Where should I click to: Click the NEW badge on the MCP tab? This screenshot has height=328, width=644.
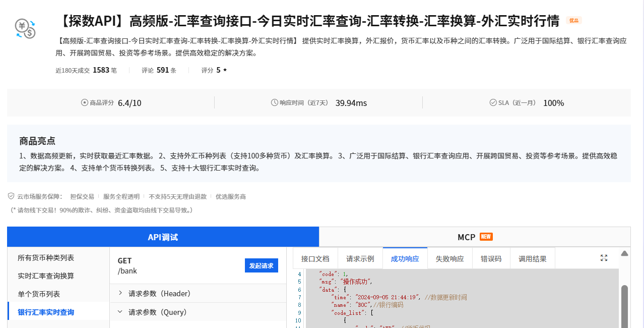486,237
